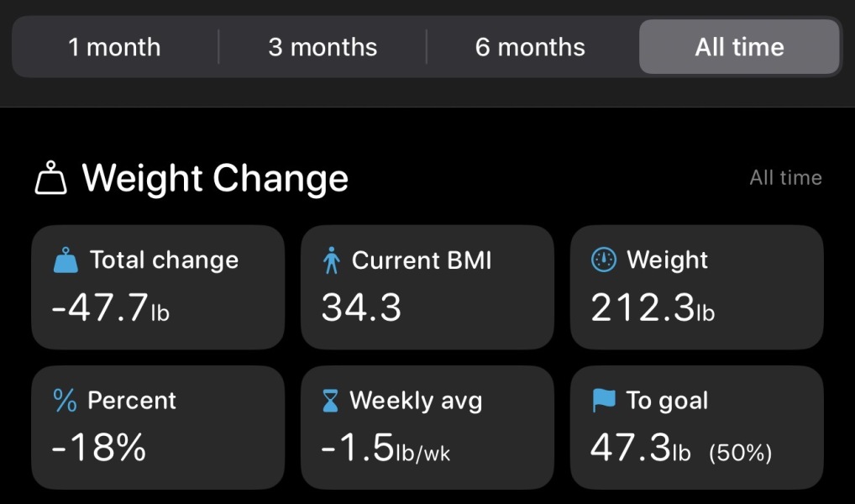
Task: Click the body figure icon on Current BMI card
Action: click(x=333, y=260)
